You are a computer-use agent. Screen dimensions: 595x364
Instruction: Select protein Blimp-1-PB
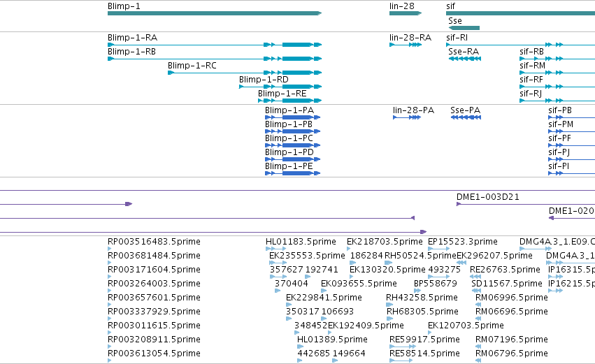(x=292, y=131)
